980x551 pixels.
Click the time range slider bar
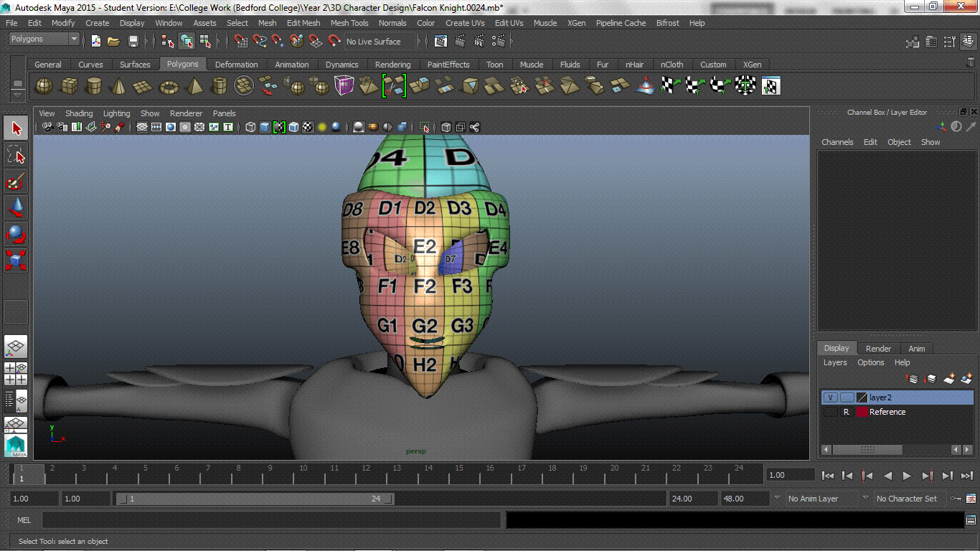(255, 499)
